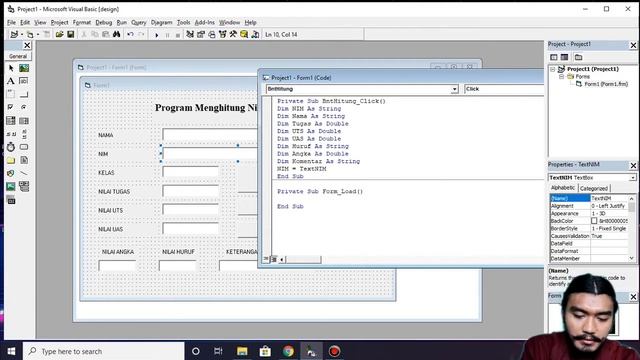
Task: Save the project with the diskette icon
Action: 71,35
